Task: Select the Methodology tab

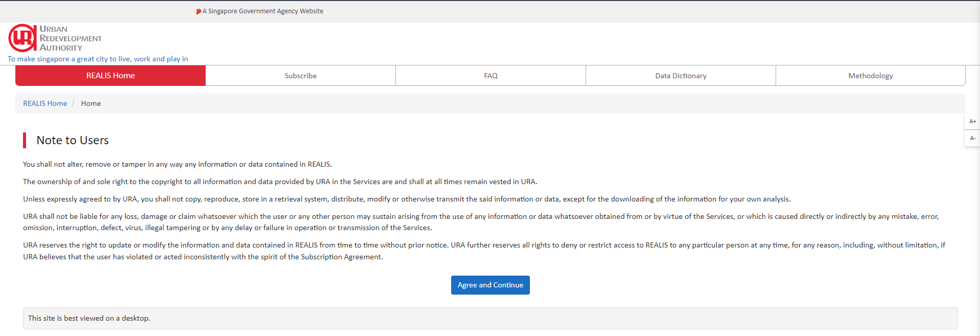Action: tap(871, 76)
